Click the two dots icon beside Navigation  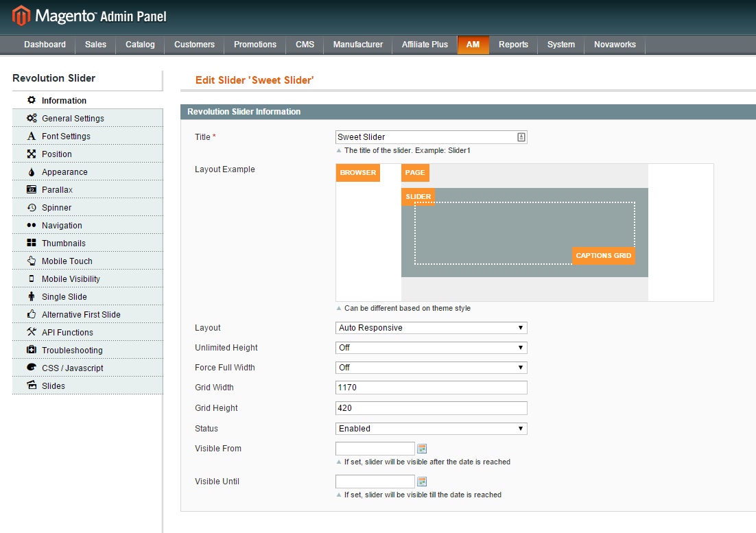(x=32, y=225)
